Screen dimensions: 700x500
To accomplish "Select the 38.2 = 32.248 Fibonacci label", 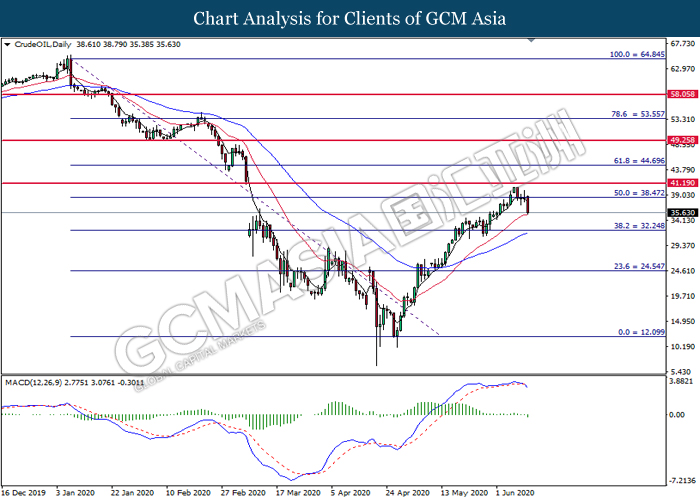I will coord(639,226).
